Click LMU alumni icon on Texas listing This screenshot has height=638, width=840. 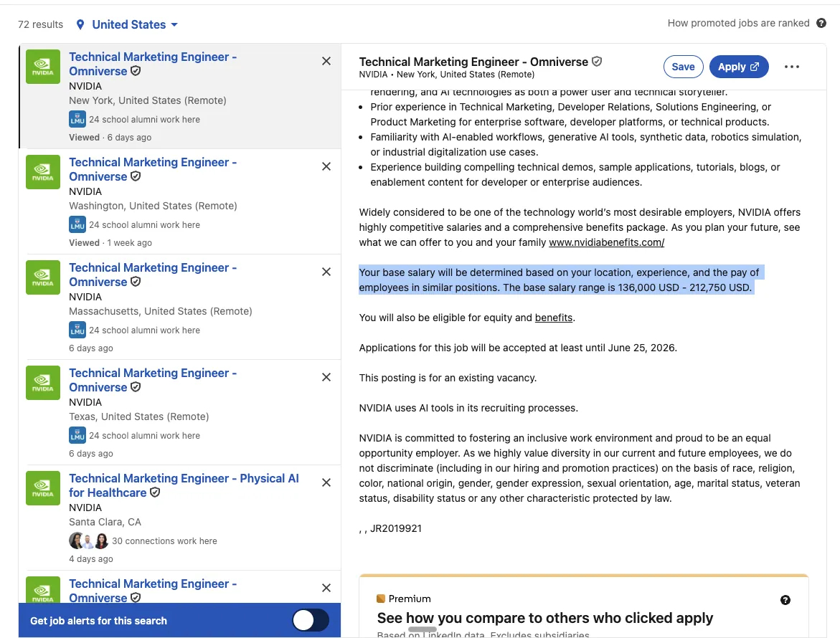click(77, 435)
